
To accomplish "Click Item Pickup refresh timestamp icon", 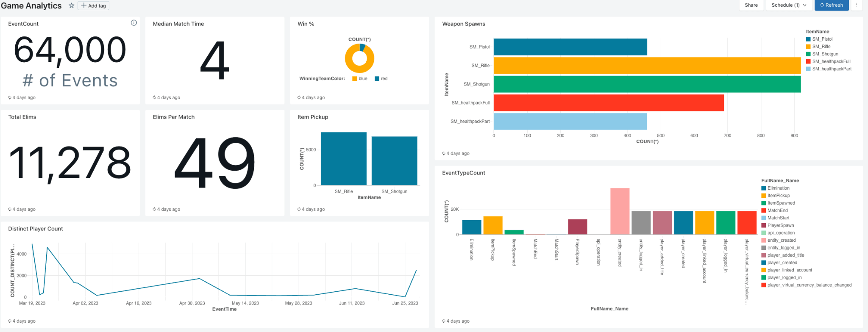I will (299, 209).
